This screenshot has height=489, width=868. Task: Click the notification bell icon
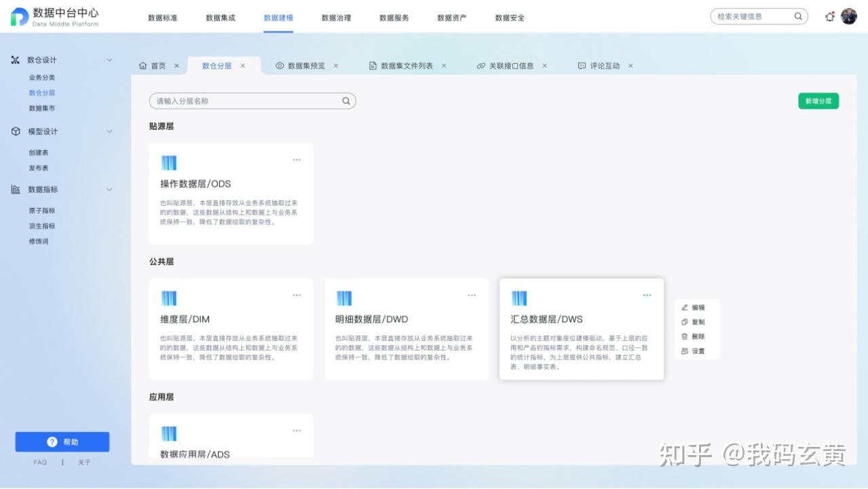click(829, 17)
